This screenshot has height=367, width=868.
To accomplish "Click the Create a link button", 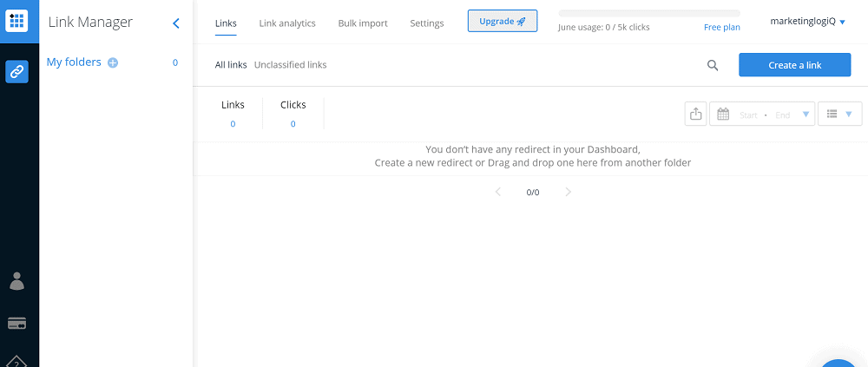I will 794,65.
